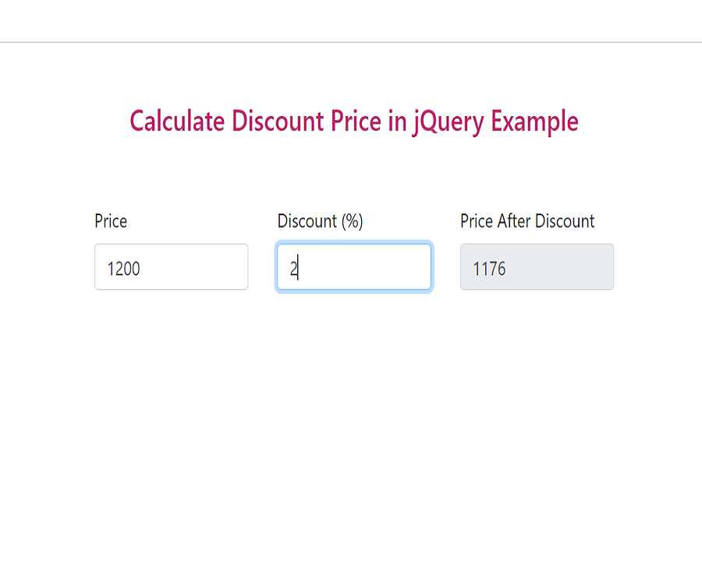
Task: Click between the Price and Discount inputs
Action: pyautogui.click(x=261, y=267)
